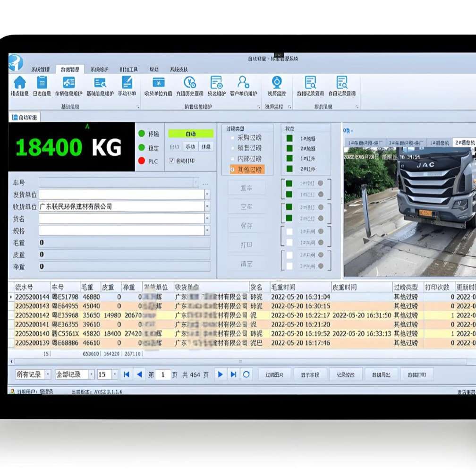Open 日志信息 clipboard icon
The height and width of the screenshot is (476, 476).
tap(42, 82)
